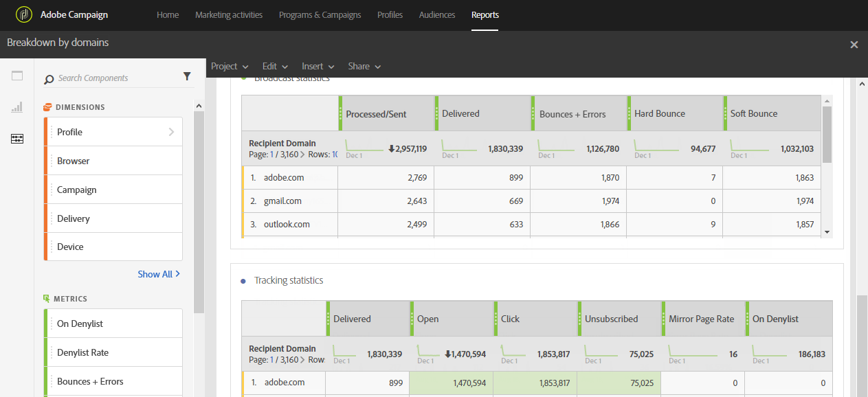868x397 pixels.
Task: Go to next page in Broadcast table
Action: [x=302, y=155]
